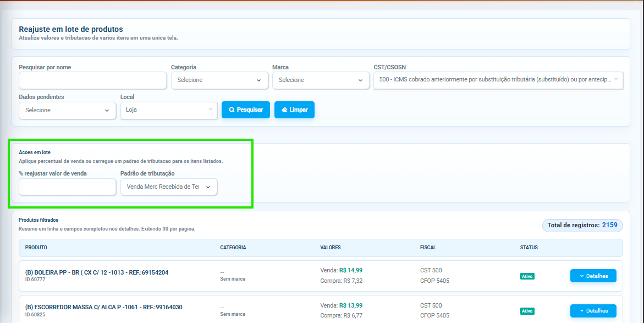Click the Total de registros 2159 badge
644x323 pixels.
click(x=582, y=225)
